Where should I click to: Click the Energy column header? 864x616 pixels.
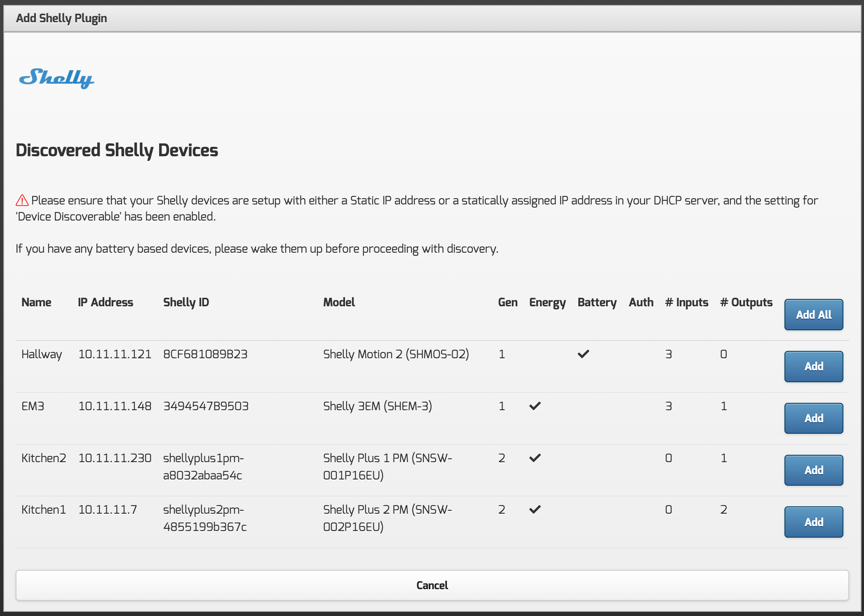tap(547, 302)
